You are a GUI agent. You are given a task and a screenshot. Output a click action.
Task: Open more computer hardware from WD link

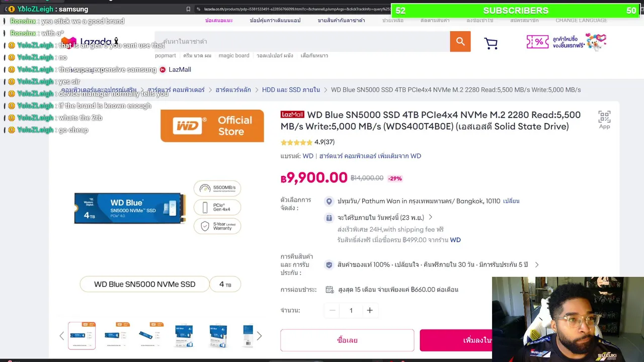370,156
